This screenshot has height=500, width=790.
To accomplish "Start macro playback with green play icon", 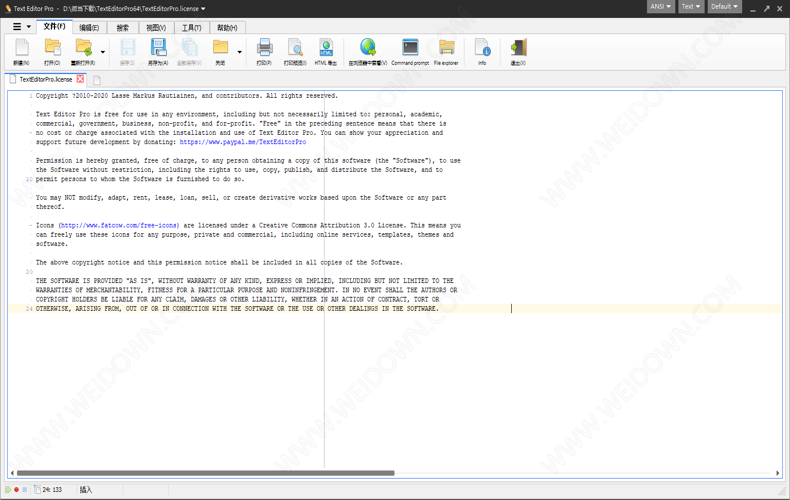I will (x=8, y=489).
